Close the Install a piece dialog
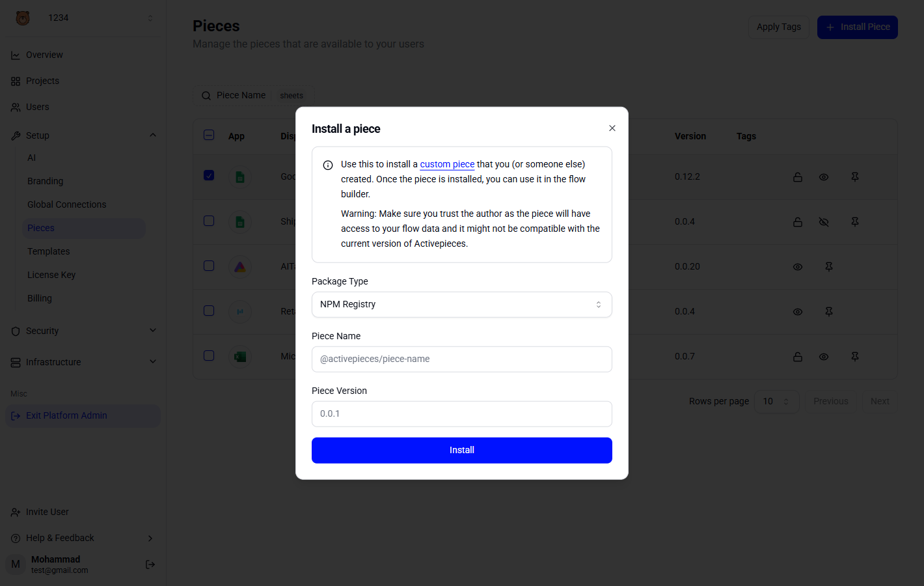 pyautogui.click(x=612, y=128)
